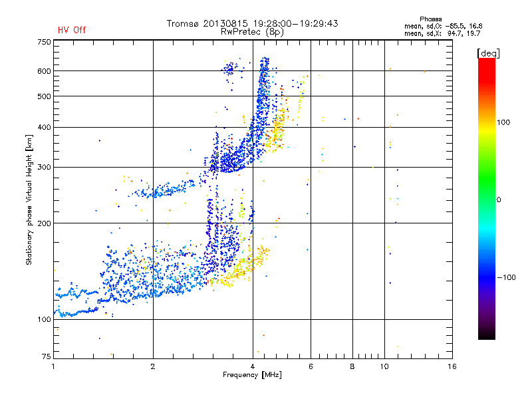
Task: Click the 'mean, sd,X: 94.7, 19.7' line
Action: pyautogui.click(x=442, y=33)
